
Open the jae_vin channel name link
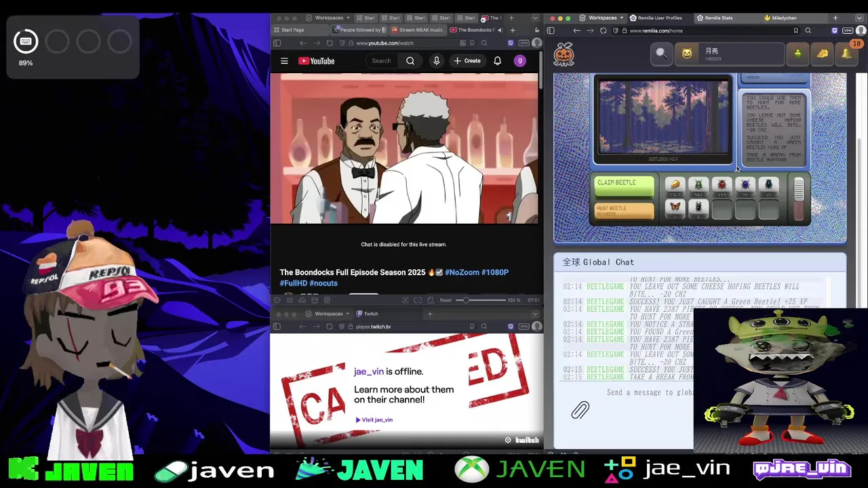click(x=369, y=371)
